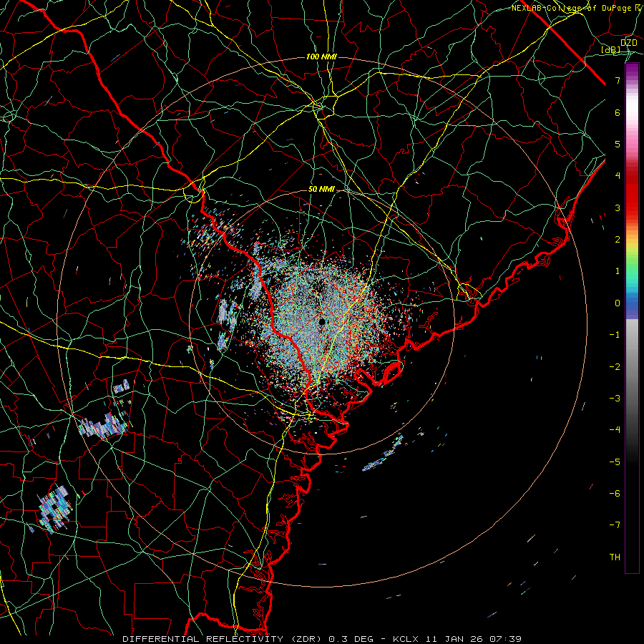Click the -2 value on the color scale
The image size is (644, 644).
pos(615,367)
